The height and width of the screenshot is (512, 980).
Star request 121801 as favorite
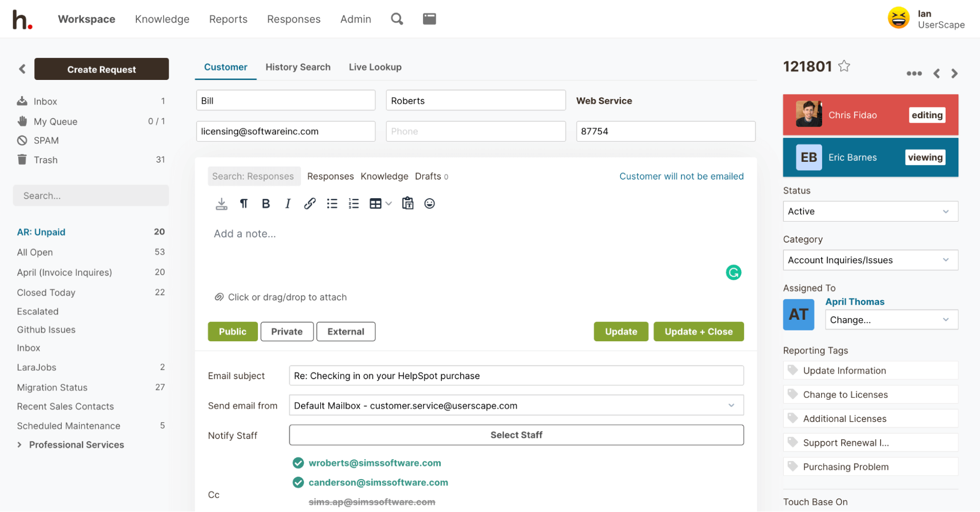844,66
